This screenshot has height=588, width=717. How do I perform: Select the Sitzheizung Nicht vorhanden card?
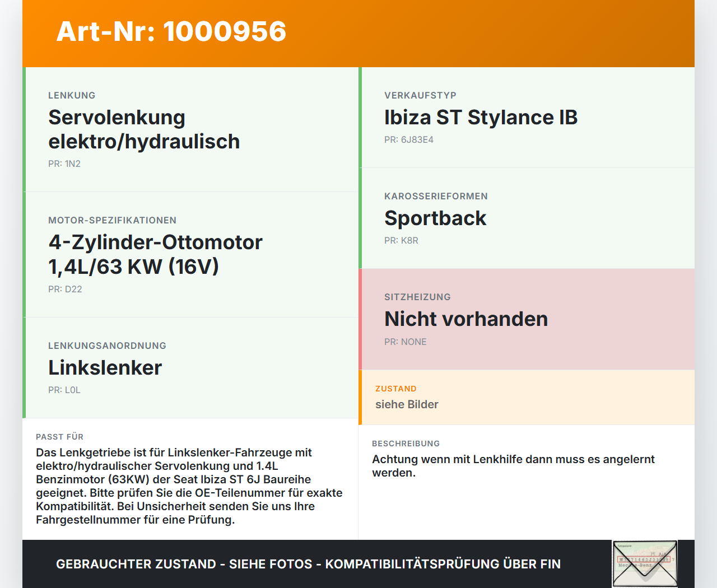(527, 318)
